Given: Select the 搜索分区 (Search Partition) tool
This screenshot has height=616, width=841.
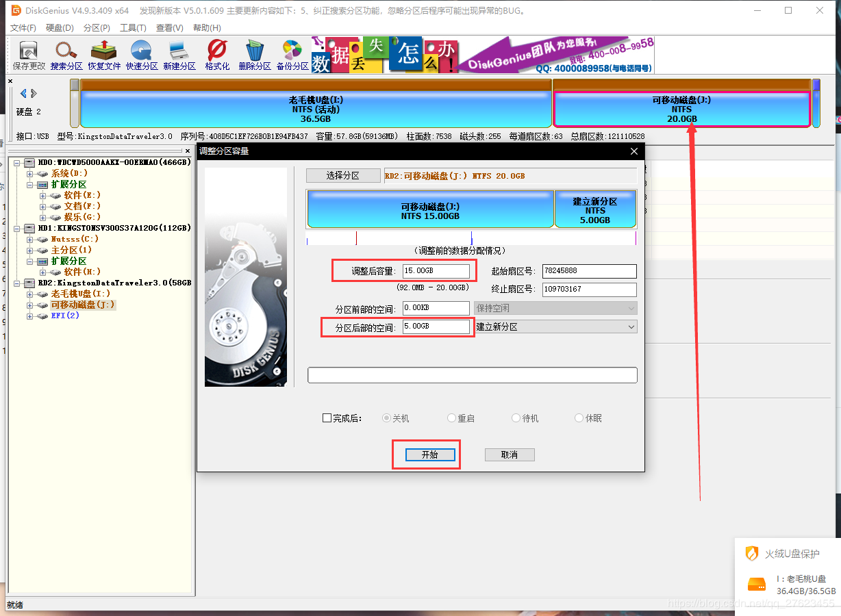Looking at the screenshot, I should pos(66,53).
